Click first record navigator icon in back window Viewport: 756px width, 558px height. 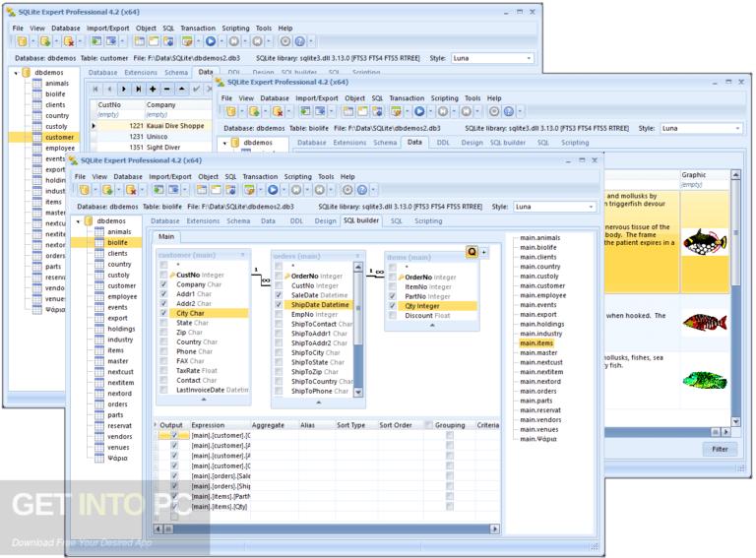pyautogui.click(x=94, y=89)
